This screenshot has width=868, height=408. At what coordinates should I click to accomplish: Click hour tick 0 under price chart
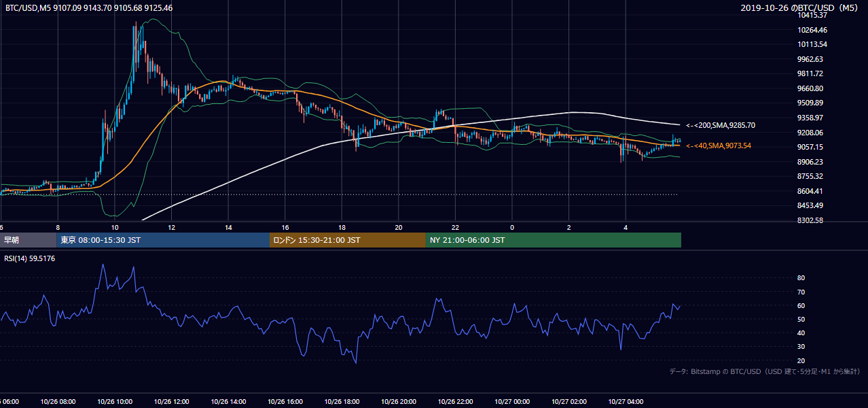[x=512, y=228]
